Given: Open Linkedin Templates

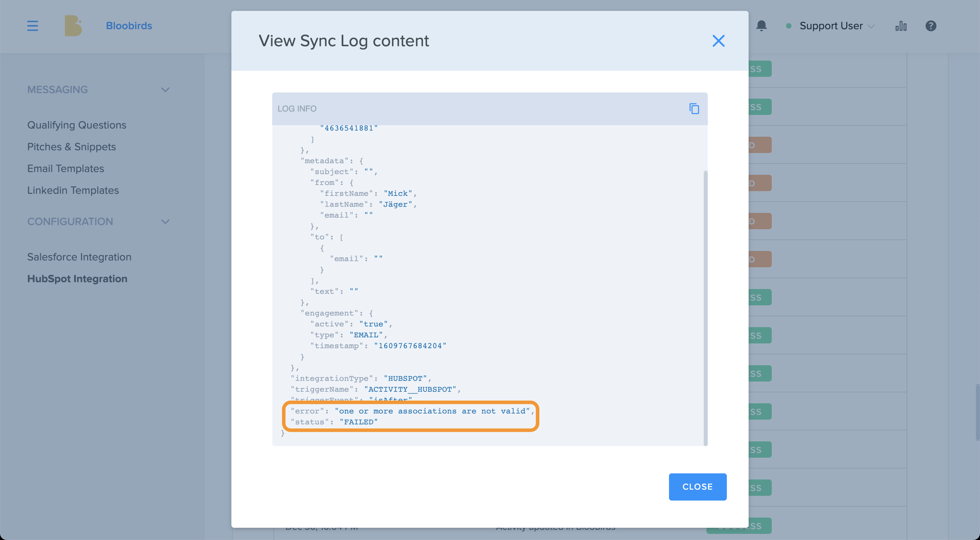Looking at the screenshot, I should pyautogui.click(x=73, y=190).
